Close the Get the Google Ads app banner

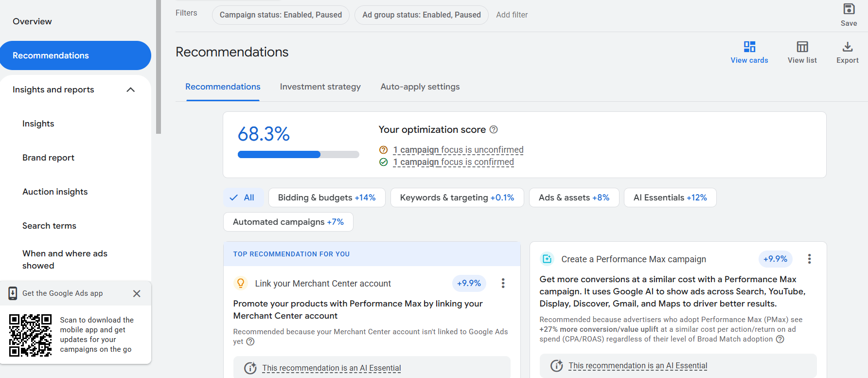point(137,293)
